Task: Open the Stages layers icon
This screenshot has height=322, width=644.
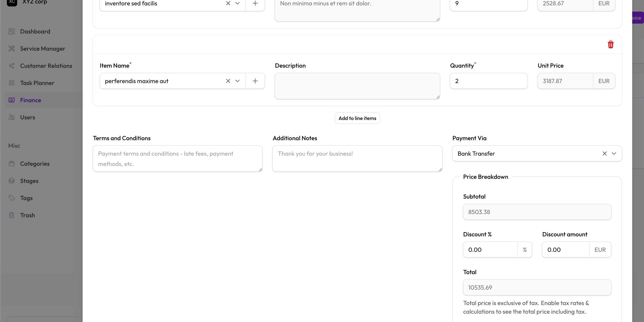Action: (x=12, y=181)
